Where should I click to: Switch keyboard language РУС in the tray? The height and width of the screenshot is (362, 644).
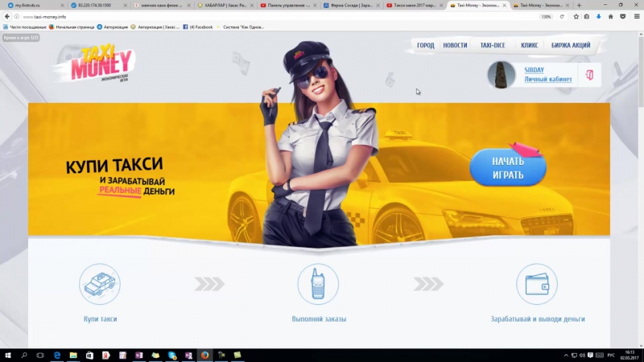[x=611, y=356]
